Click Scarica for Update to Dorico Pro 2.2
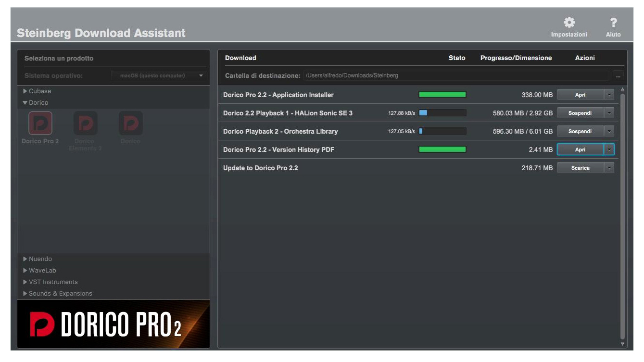Viewport: 644px width, 362px height. point(580,168)
